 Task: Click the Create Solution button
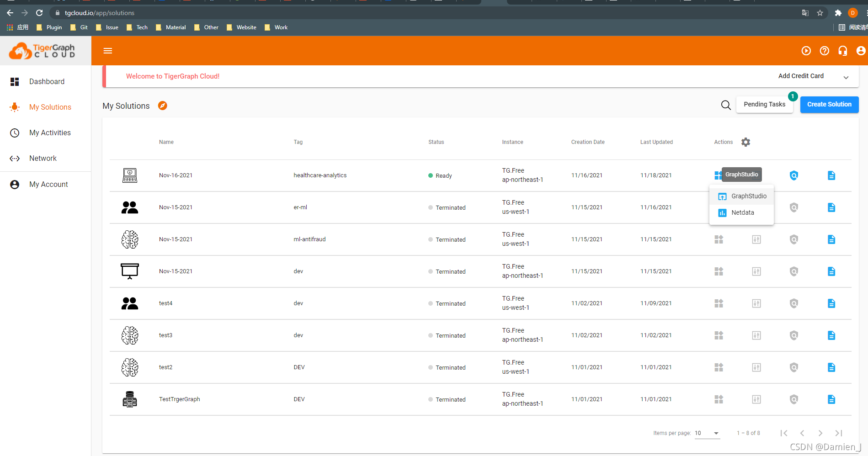[829, 104]
